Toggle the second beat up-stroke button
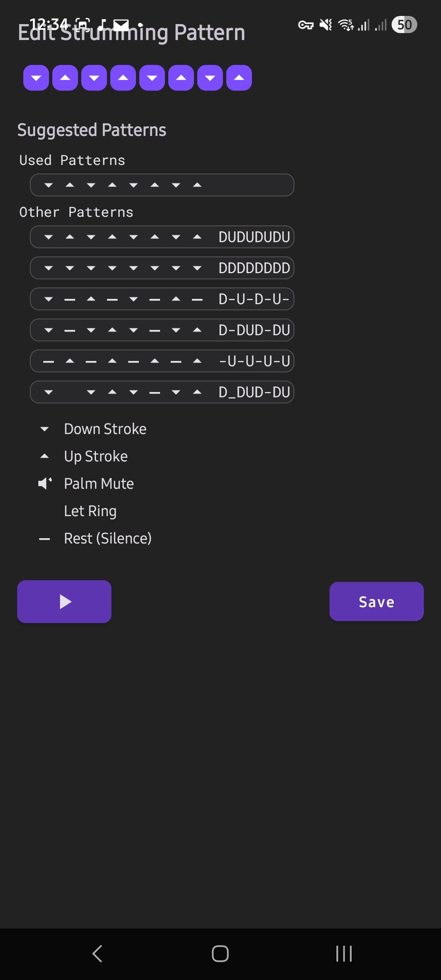The width and height of the screenshot is (441, 980). [65, 78]
